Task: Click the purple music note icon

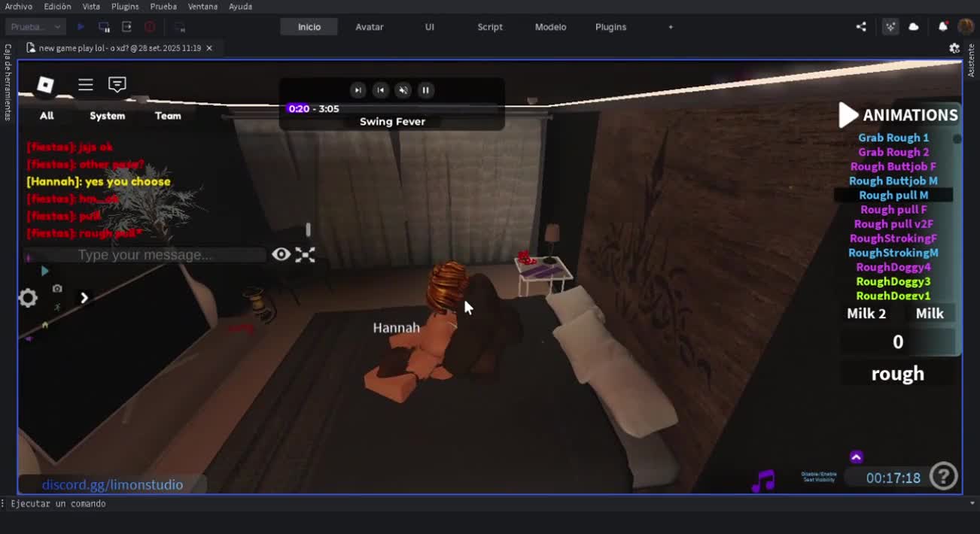Action: click(763, 481)
